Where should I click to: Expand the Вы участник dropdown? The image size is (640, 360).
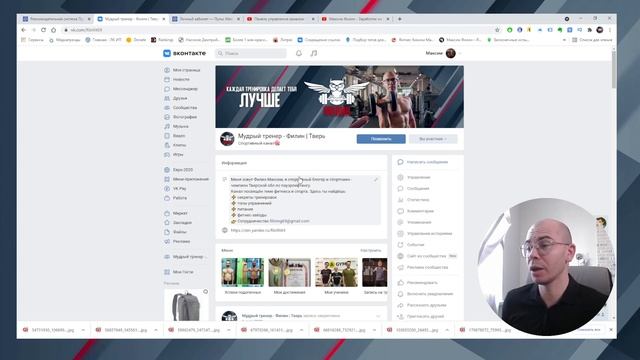433,139
